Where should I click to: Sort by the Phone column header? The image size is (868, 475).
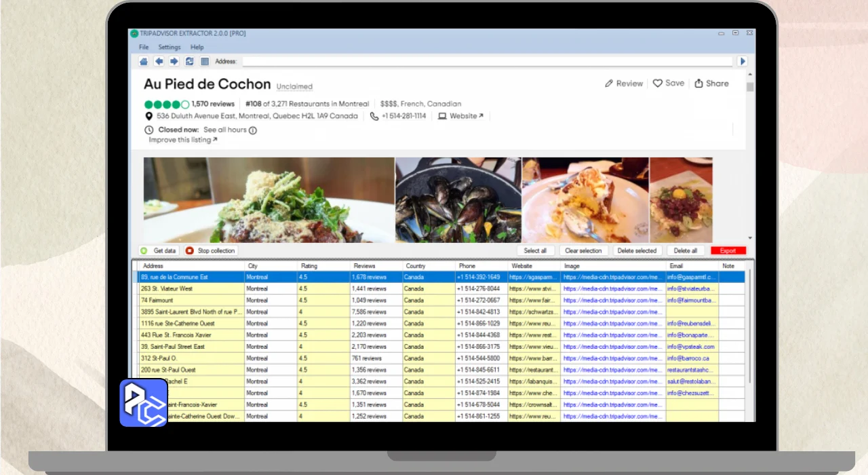[x=481, y=266]
